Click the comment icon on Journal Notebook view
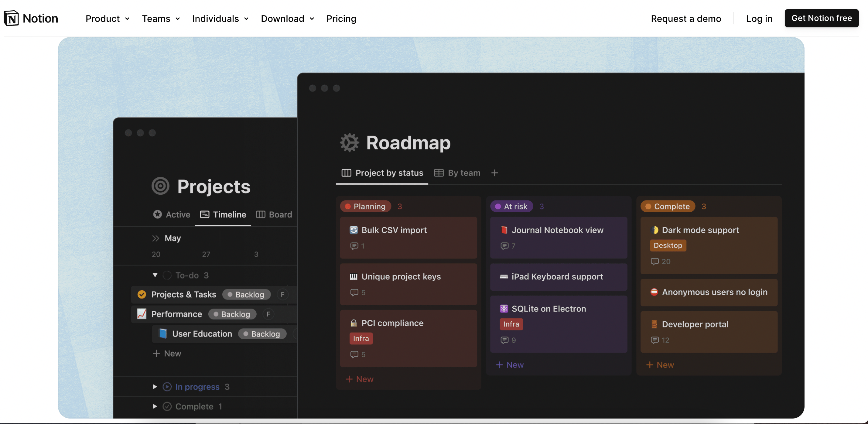868x424 pixels. pyautogui.click(x=504, y=246)
